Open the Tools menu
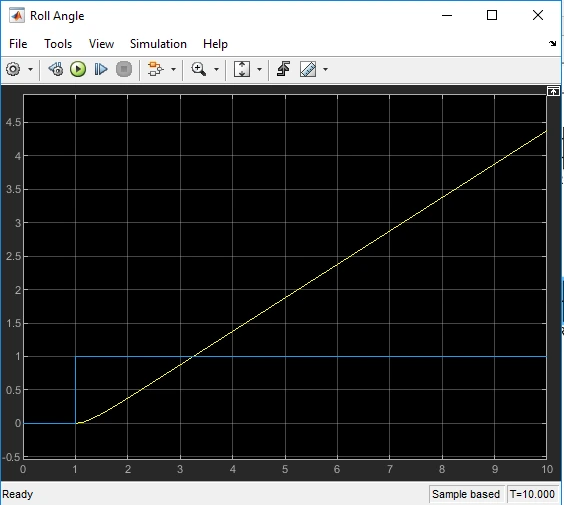The height and width of the screenshot is (505, 564). [58, 44]
